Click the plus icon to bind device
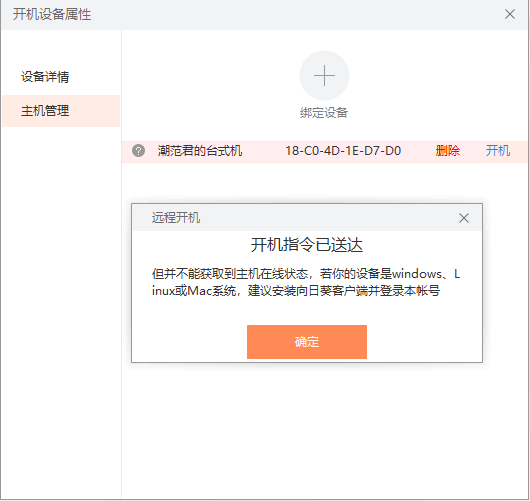This screenshot has width=530, height=501. point(324,75)
